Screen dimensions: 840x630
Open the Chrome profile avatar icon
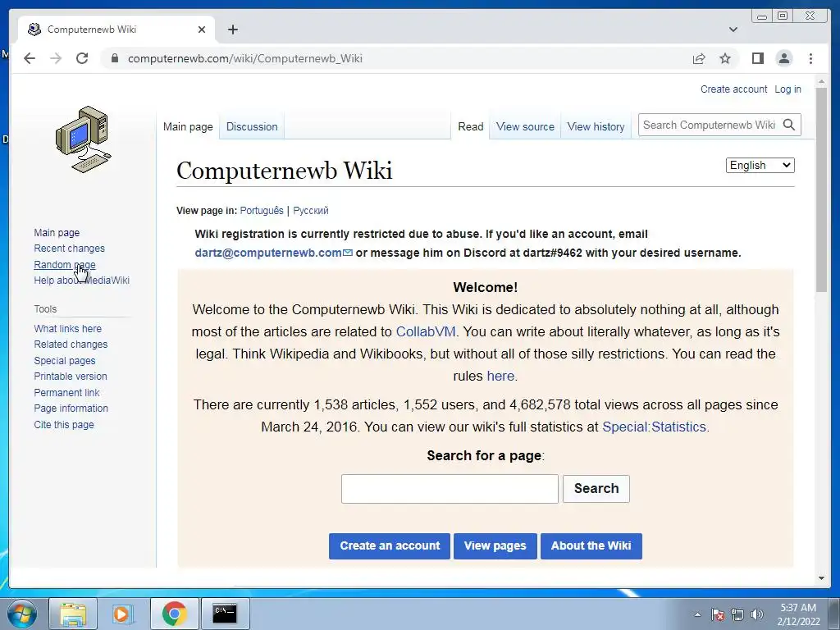[783, 58]
